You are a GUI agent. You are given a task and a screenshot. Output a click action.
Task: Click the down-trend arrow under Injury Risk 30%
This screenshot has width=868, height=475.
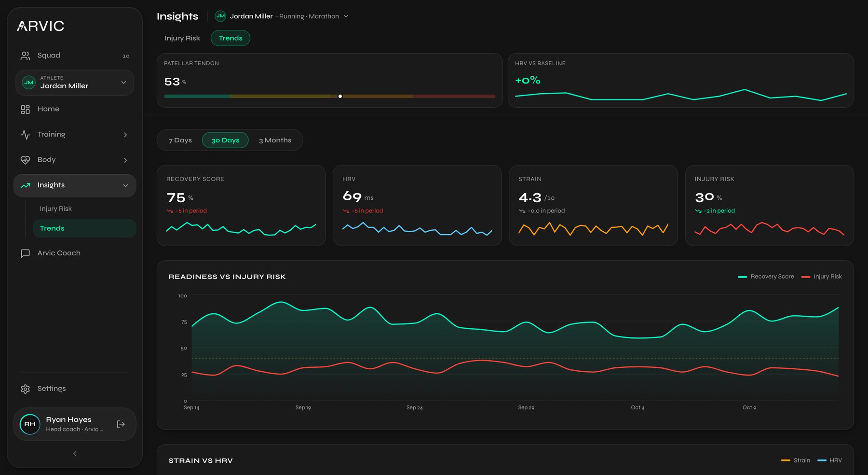(698, 211)
